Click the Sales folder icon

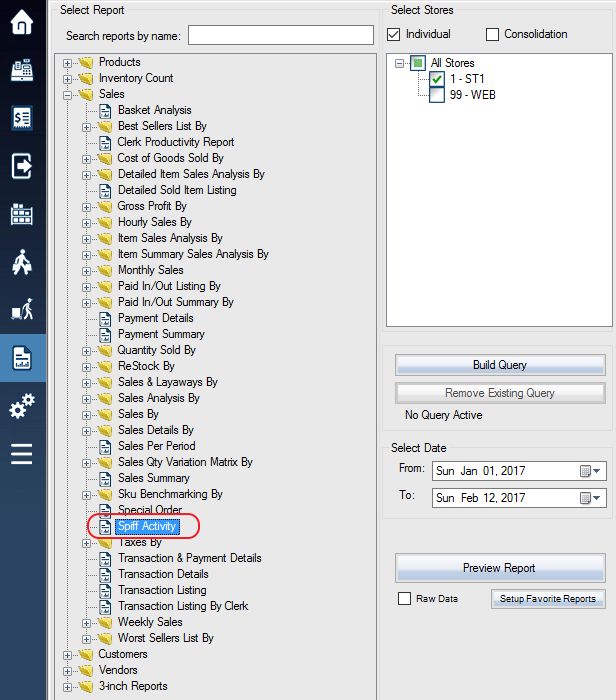tap(85, 94)
